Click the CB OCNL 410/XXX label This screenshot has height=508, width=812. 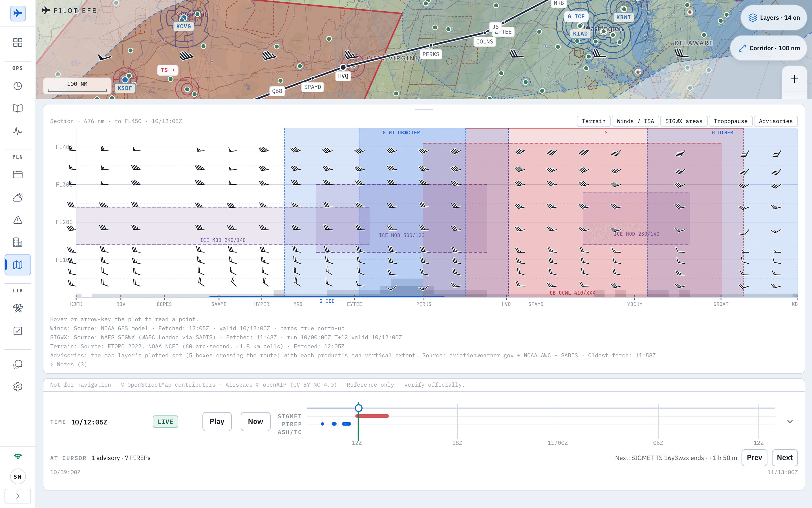(572, 293)
